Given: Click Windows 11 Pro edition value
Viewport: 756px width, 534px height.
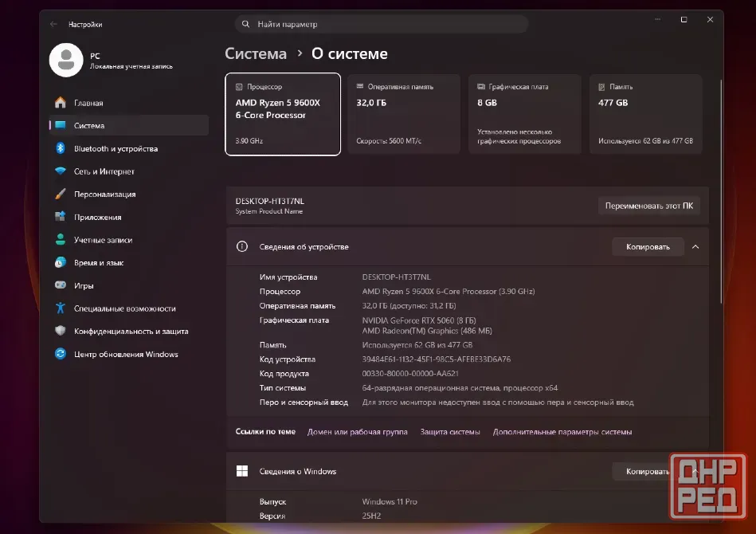Looking at the screenshot, I should pos(390,501).
